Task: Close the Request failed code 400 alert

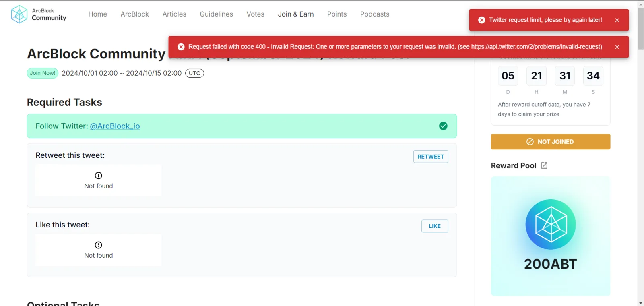Action: 617,47
